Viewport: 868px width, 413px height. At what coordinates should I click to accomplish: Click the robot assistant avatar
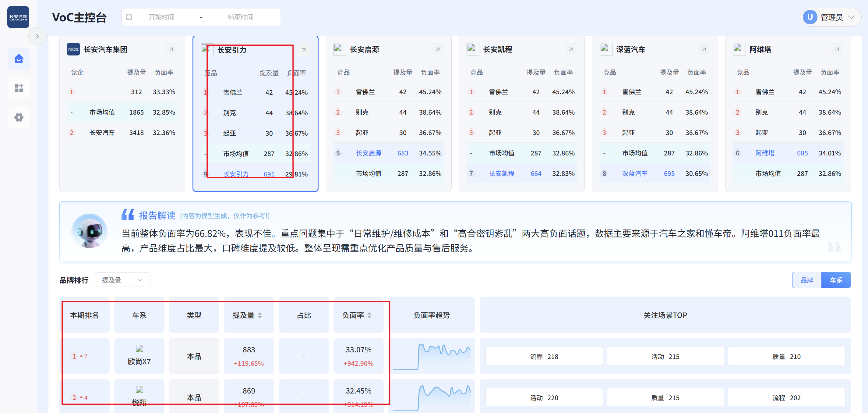point(90,231)
